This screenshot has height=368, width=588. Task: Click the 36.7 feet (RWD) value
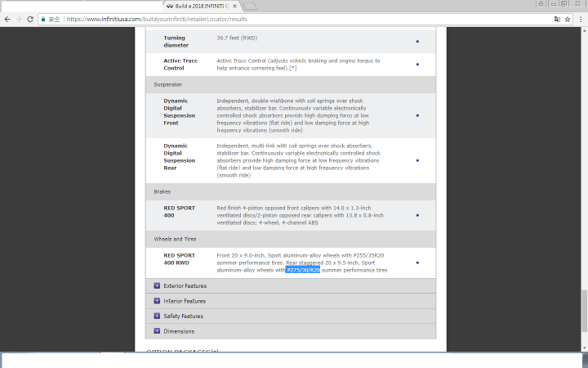[x=237, y=38]
